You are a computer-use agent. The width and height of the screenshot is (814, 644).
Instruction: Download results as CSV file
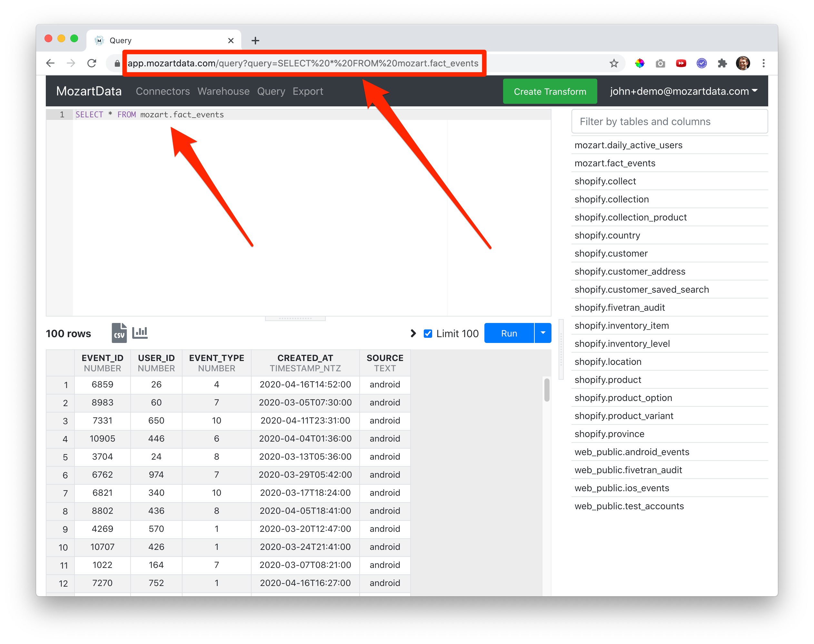pyautogui.click(x=119, y=333)
